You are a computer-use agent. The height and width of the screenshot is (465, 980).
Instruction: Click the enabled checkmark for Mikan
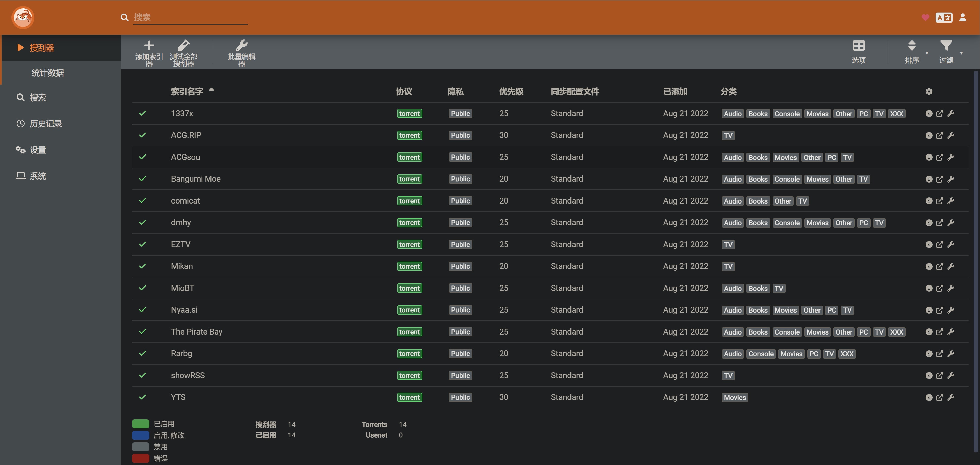143,266
